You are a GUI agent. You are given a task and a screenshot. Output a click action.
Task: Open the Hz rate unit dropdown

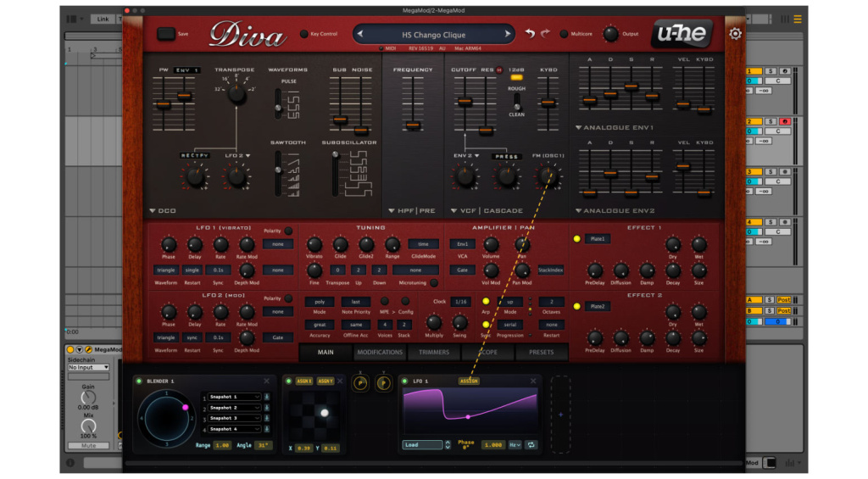[515, 445]
